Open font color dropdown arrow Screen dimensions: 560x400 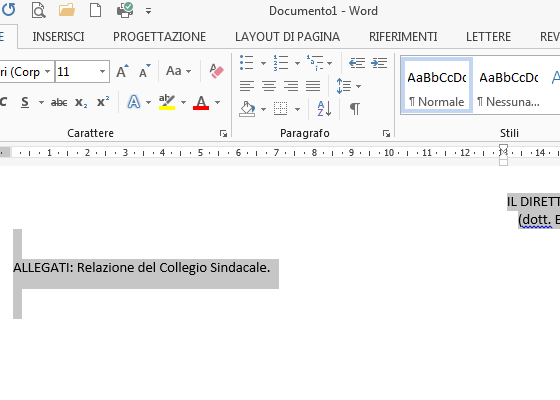[217, 102]
